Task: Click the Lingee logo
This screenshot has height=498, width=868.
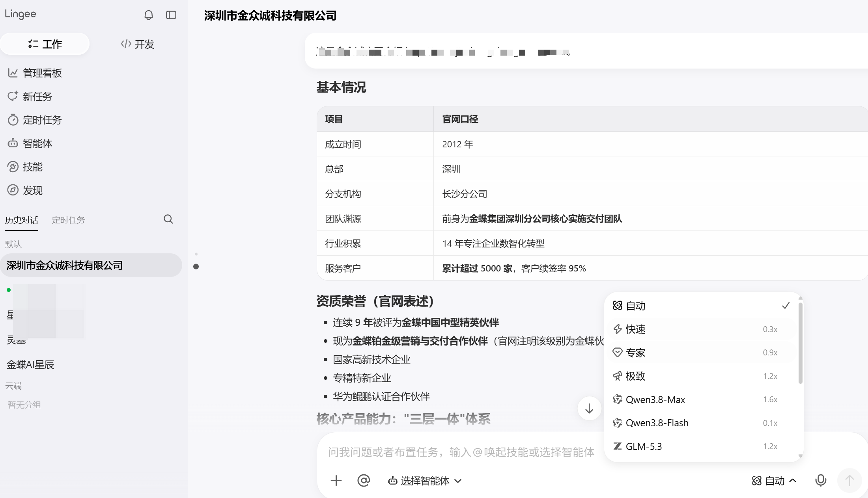Action: tap(21, 14)
